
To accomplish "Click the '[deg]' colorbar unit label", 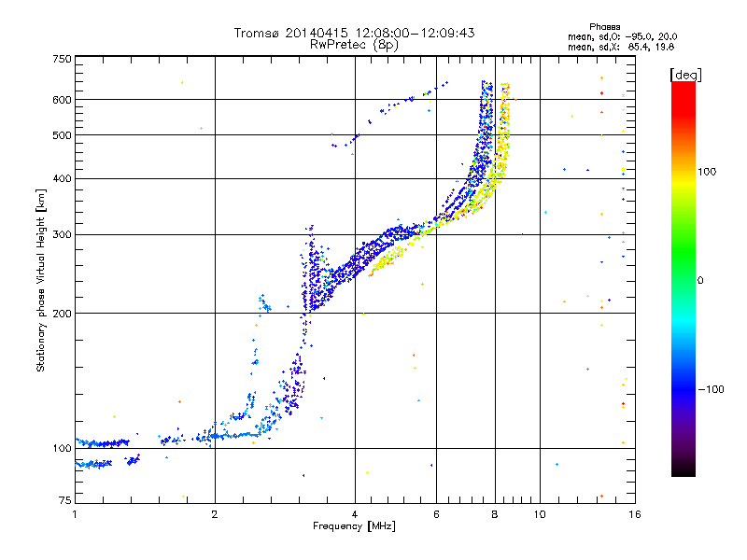I will click(x=685, y=75).
